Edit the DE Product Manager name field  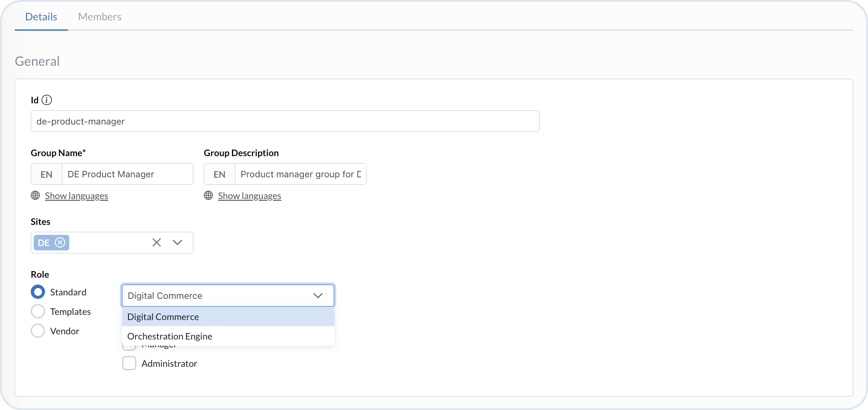tap(127, 174)
